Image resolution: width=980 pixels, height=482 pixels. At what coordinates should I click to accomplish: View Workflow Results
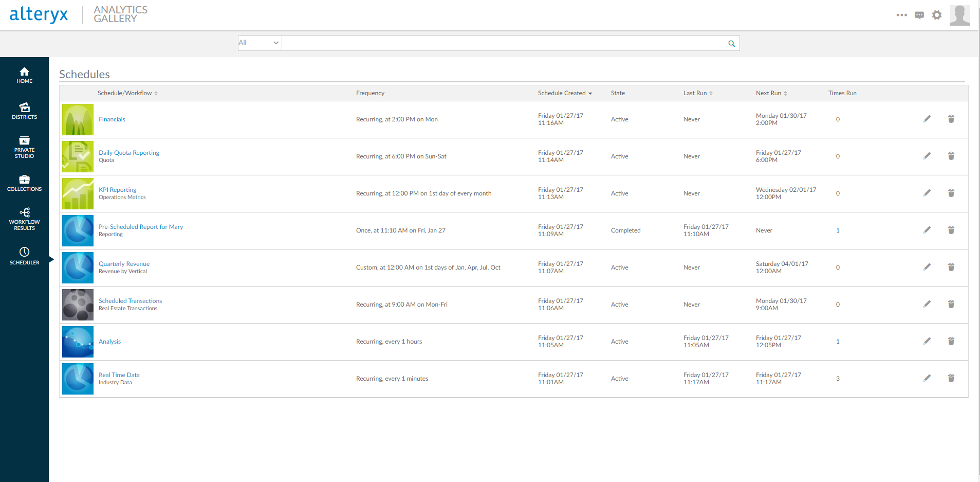24,218
